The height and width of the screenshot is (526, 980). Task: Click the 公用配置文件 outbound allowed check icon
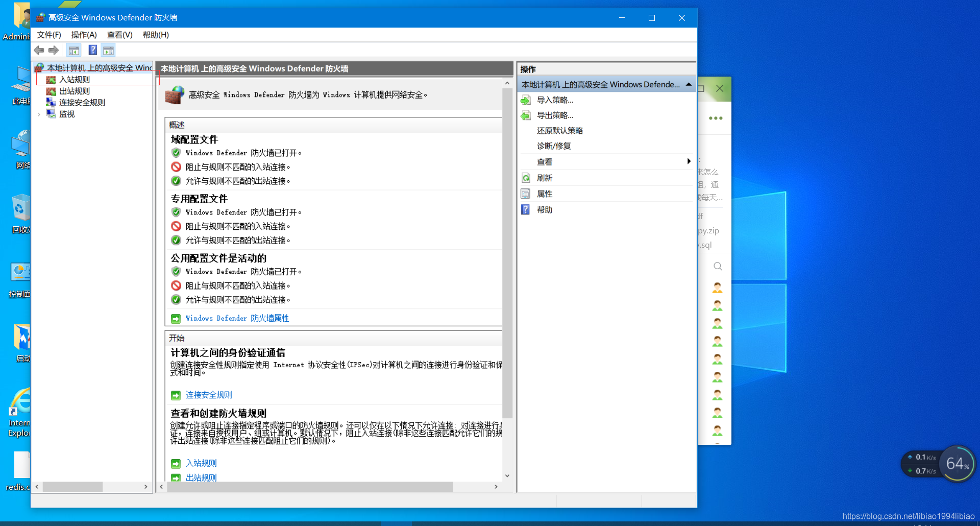pyautogui.click(x=176, y=300)
